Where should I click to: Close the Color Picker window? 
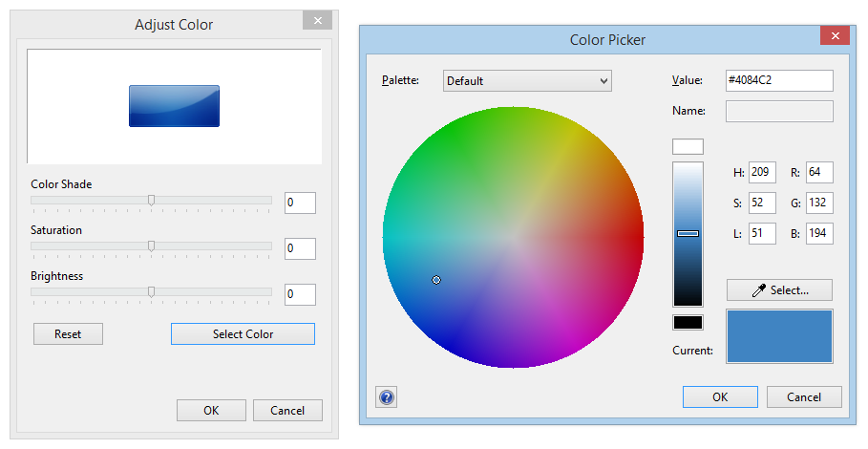[x=835, y=36]
